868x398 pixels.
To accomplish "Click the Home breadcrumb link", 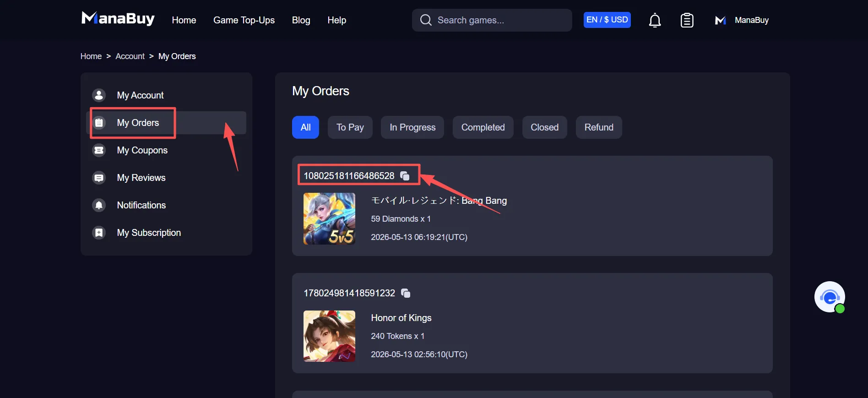I will pos(91,56).
